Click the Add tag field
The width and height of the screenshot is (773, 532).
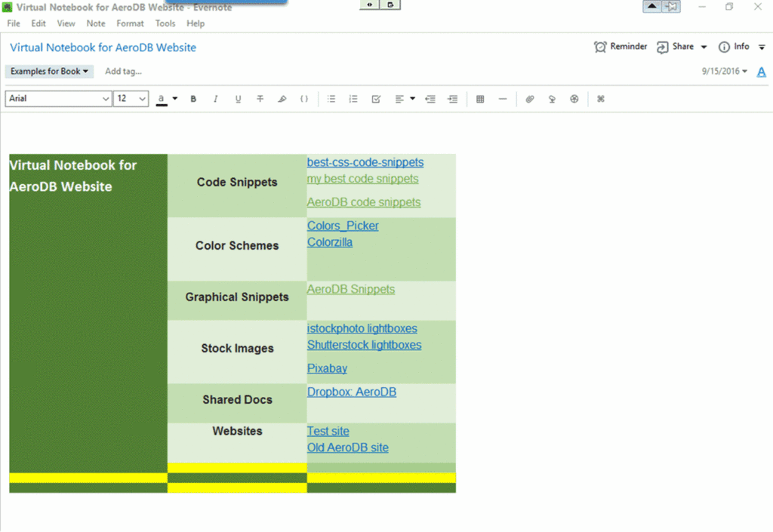point(123,72)
